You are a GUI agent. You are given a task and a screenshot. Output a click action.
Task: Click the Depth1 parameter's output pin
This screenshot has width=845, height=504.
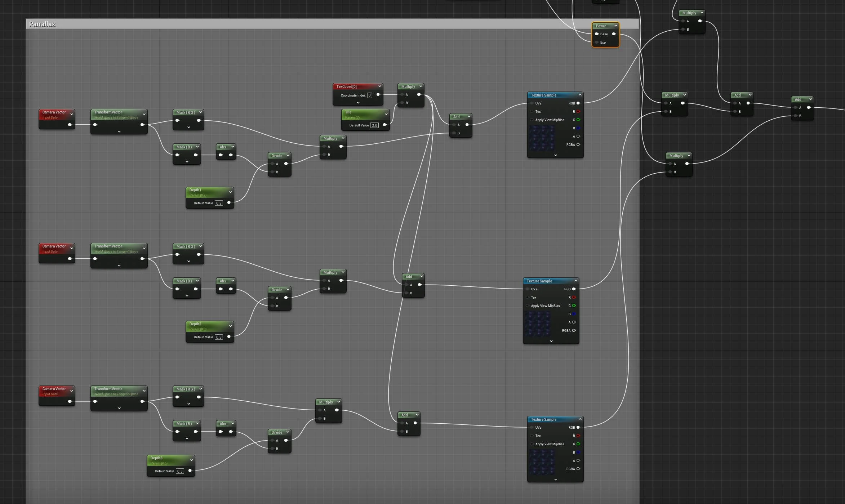[x=229, y=203]
